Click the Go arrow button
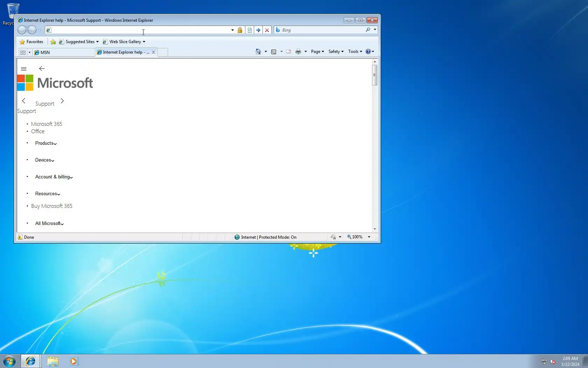 (258, 30)
